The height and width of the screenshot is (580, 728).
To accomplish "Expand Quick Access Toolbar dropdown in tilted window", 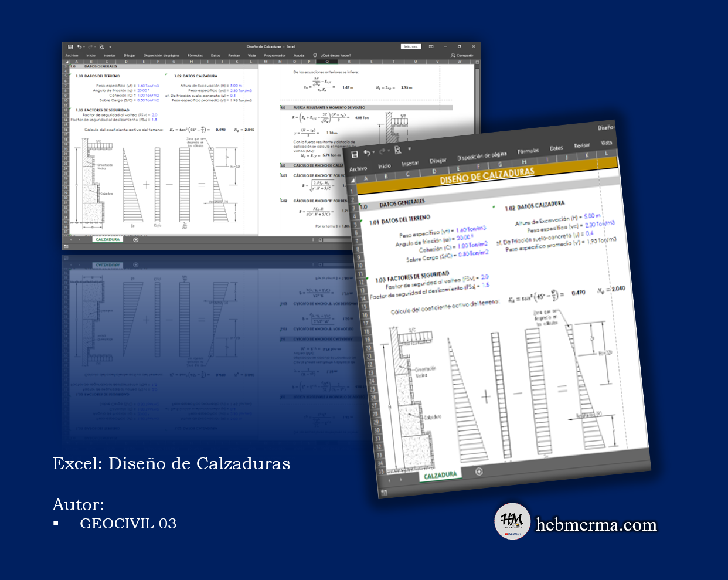I will (x=410, y=149).
